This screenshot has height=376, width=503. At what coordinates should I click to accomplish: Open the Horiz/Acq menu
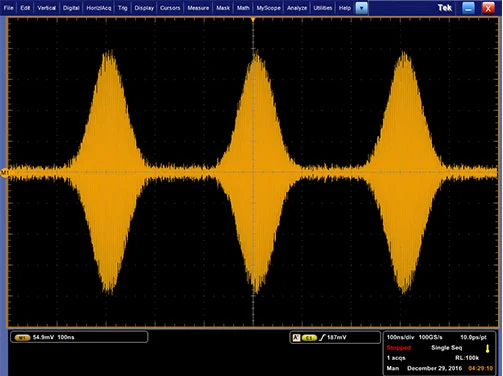point(99,8)
